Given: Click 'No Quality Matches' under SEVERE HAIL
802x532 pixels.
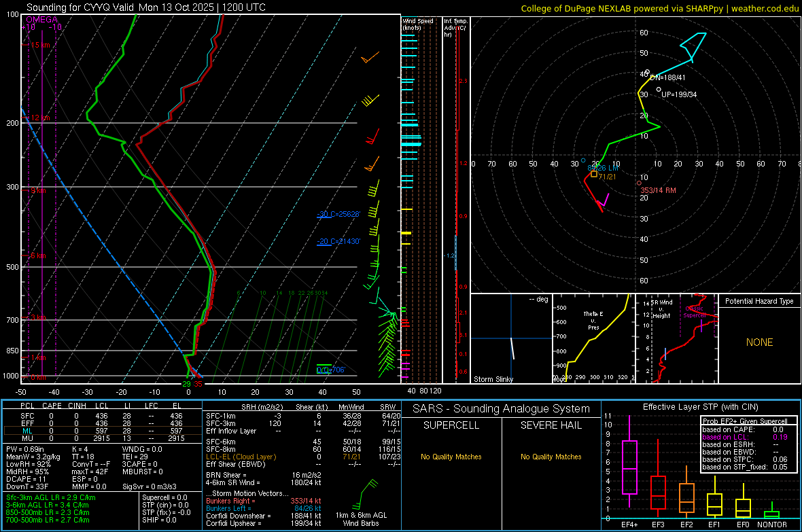Looking at the screenshot, I should point(551,457).
